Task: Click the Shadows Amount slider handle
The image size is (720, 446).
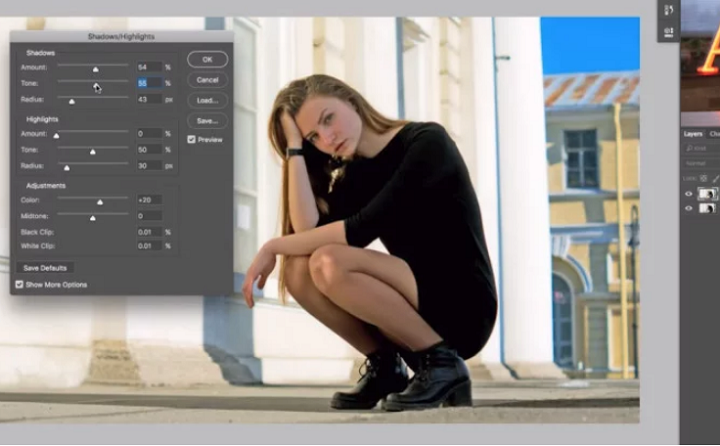Action: pyautogui.click(x=96, y=70)
